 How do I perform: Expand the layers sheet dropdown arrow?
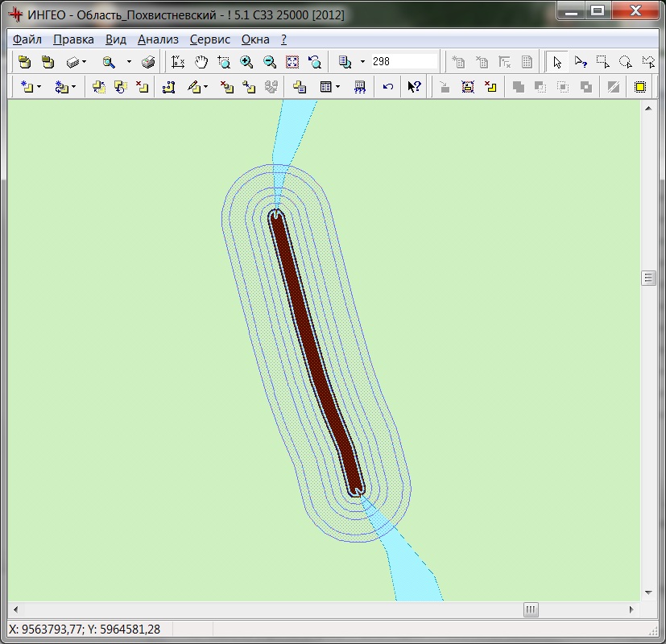tap(84, 62)
